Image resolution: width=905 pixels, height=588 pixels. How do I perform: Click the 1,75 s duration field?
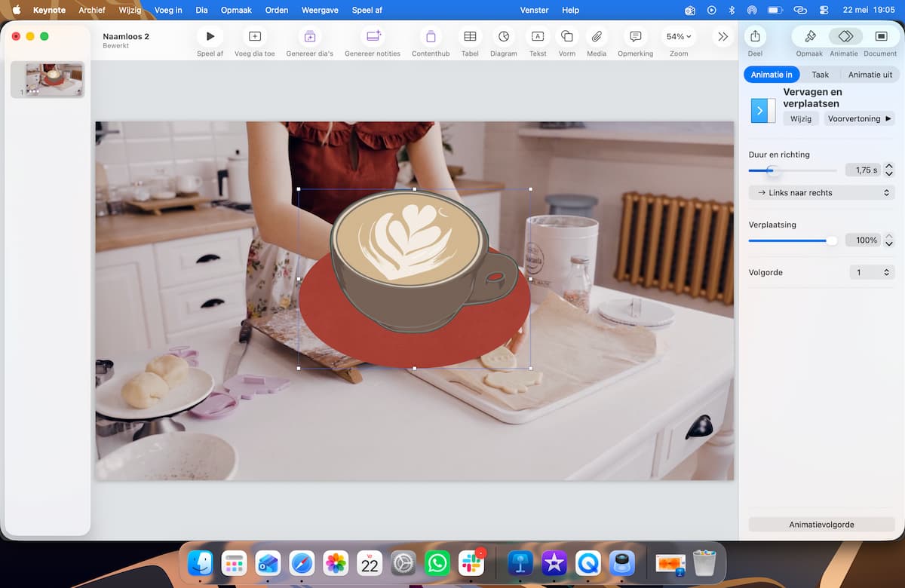(x=863, y=170)
